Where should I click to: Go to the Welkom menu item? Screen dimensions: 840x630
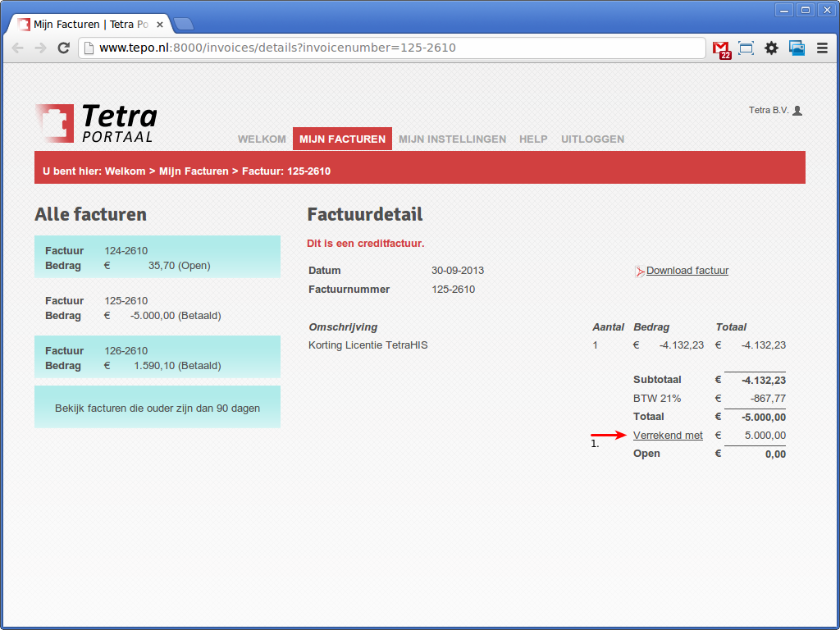coord(262,139)
